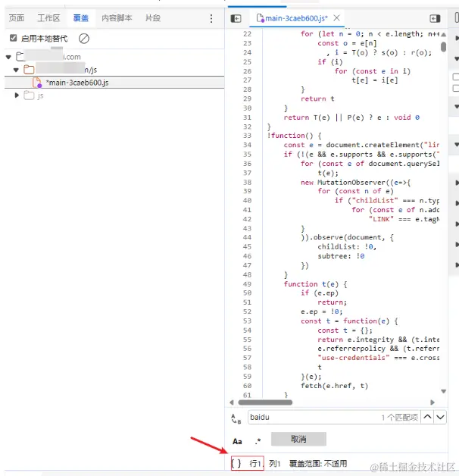This screenshot has width=459, height=476.
Task: Click line number 60 in the gutter
Action: click(247, 386)
